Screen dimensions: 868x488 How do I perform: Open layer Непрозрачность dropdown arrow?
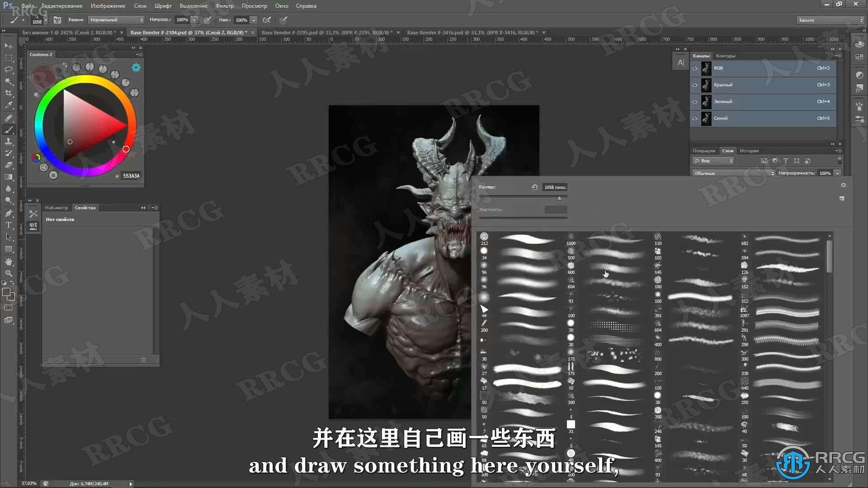click(837, 173)
